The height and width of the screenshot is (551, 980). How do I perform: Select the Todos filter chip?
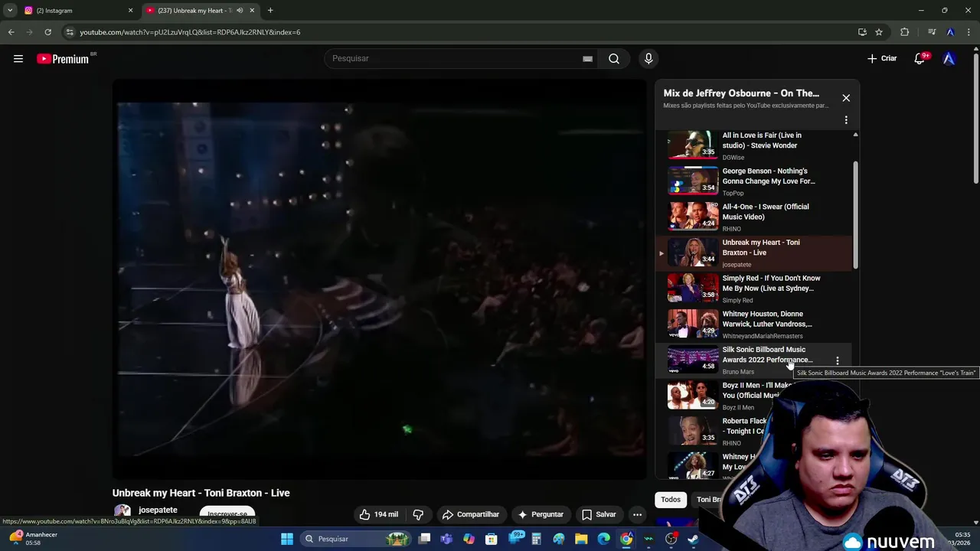[671, 500]
